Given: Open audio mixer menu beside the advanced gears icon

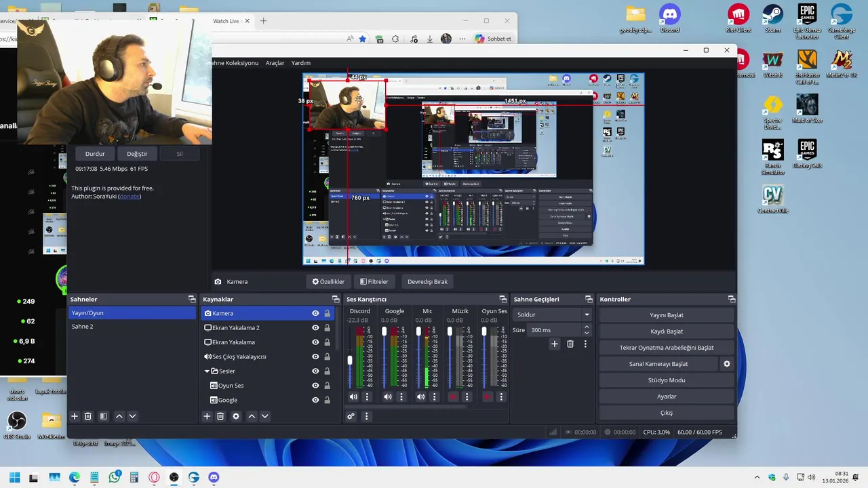Looking at the screenshot, I should (x=366, y=416).
